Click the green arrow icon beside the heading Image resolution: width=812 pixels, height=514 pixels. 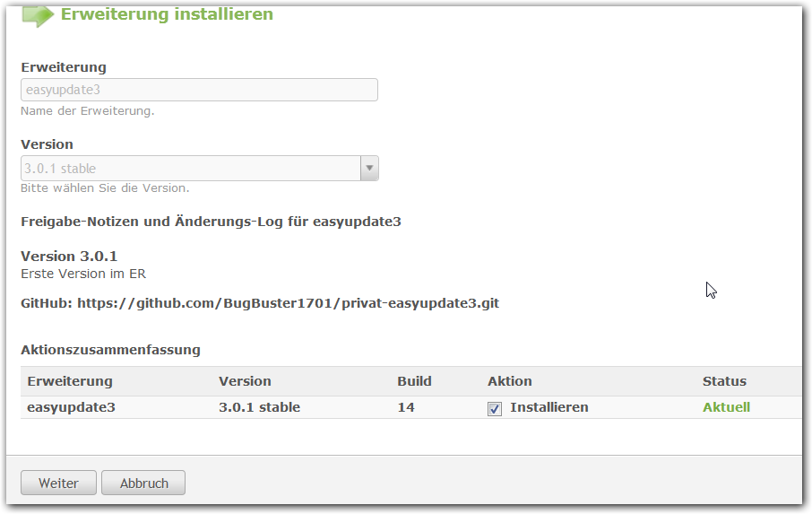pos(38,14)
